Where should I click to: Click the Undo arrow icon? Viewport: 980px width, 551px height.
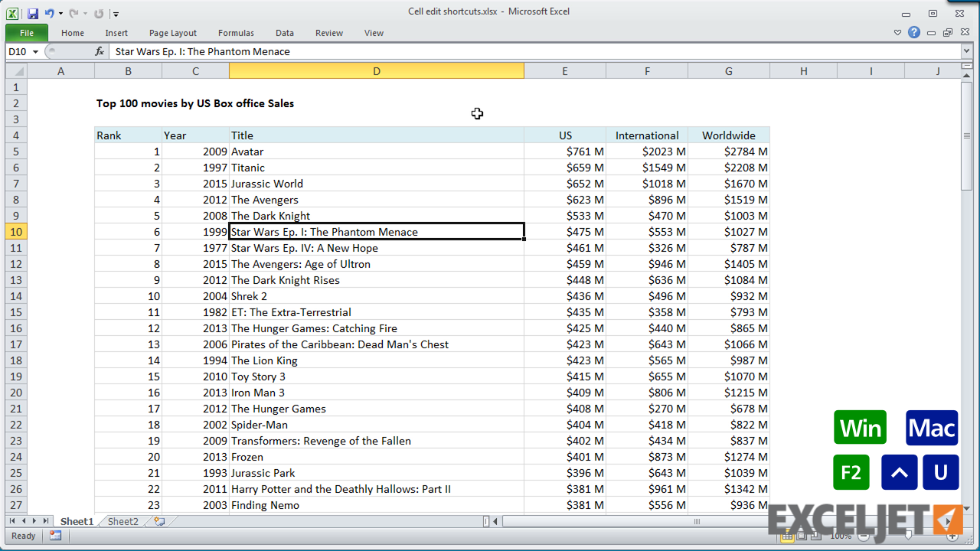pyautogui.click(x=50, y=14)
